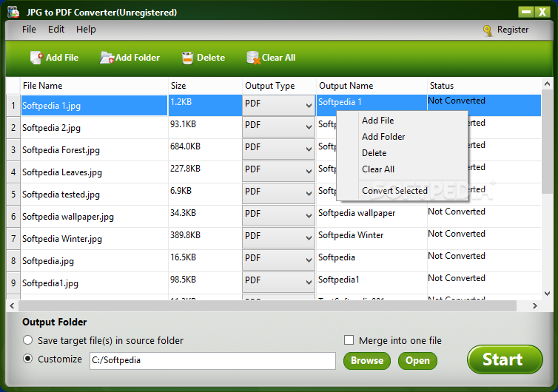Open Output Type dropdown for Softpedia 1.jpg
Viewport: 558px width, 392px height.
pyautogui.click(x=278, y=105)
